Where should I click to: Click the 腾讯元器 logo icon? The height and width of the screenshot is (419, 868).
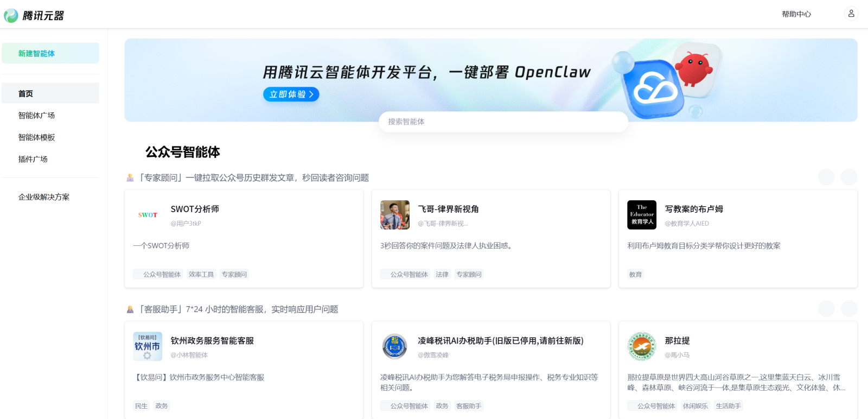tap(11, 16)
